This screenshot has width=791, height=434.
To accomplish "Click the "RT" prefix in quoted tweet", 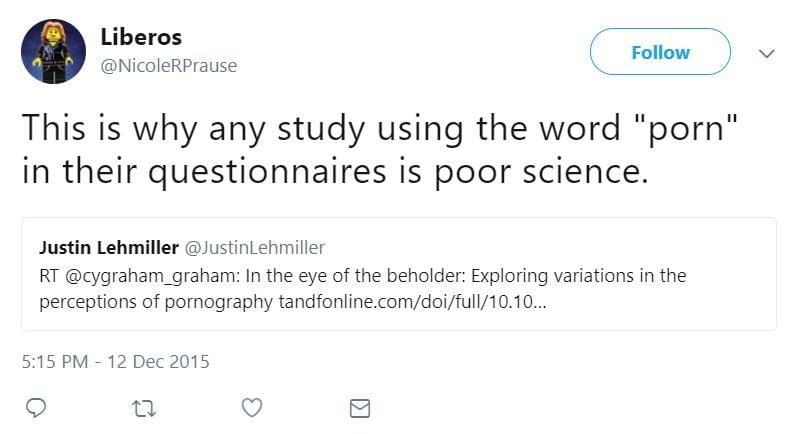I will tap(50, 275).
